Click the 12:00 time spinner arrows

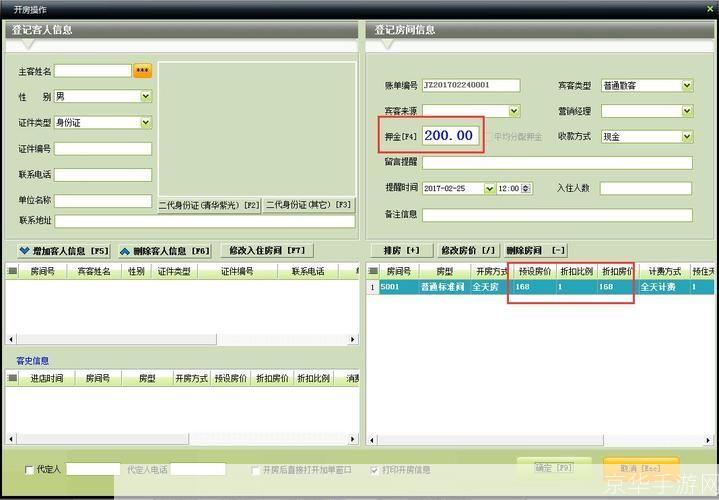[x=526, y=189]
